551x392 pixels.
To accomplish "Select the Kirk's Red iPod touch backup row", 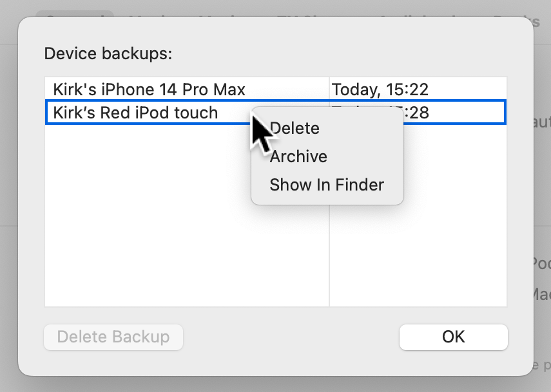I will 135,113.
